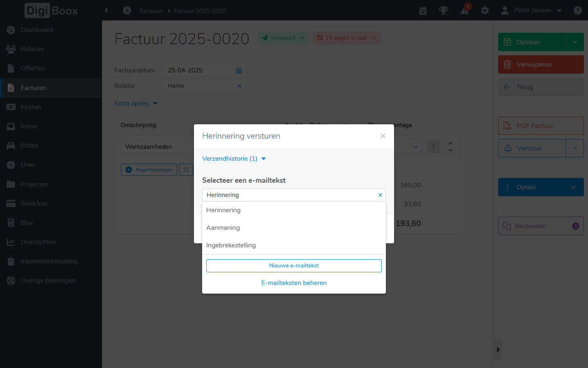The width and height of the screenshot is (588, 368).
Task: Open the Factuurdatum calendar picker
Action: tap(239, 70)
